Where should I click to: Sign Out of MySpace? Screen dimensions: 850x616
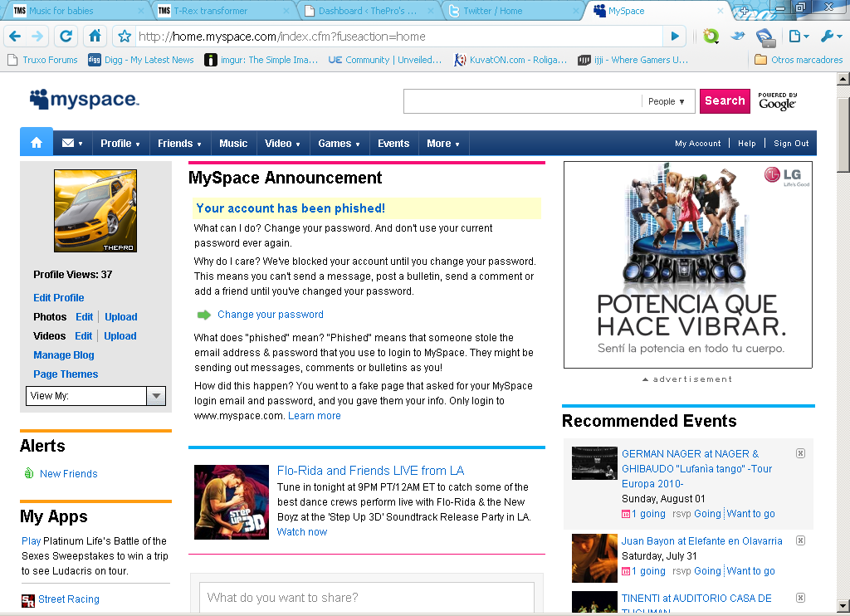pos(791,143)
